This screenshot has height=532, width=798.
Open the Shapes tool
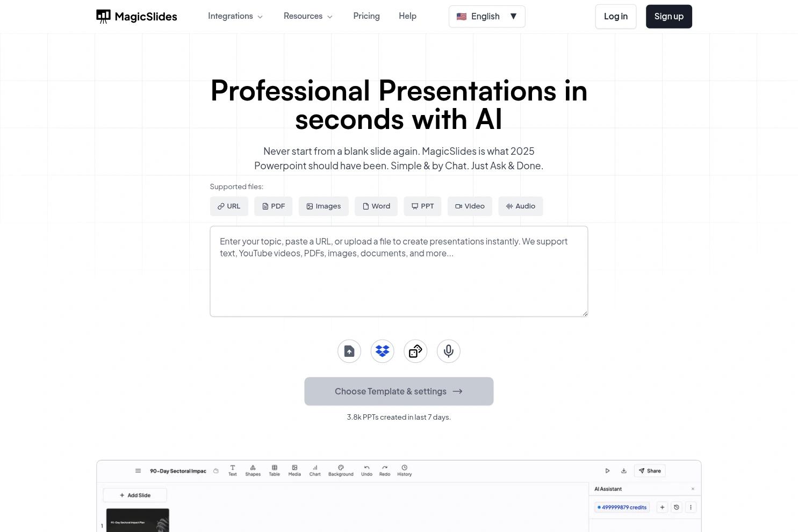click(253, 470)
